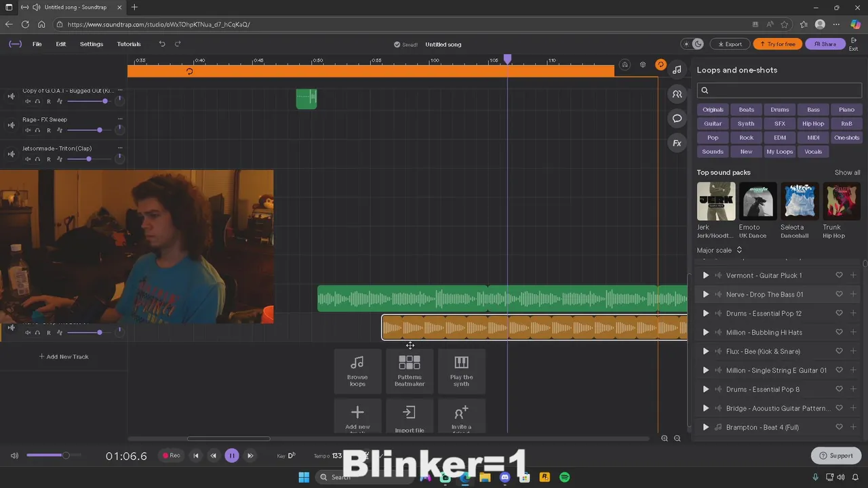
Task: Open the Windows Start menu
Action: pyautogui.click(x=304, y=477)
